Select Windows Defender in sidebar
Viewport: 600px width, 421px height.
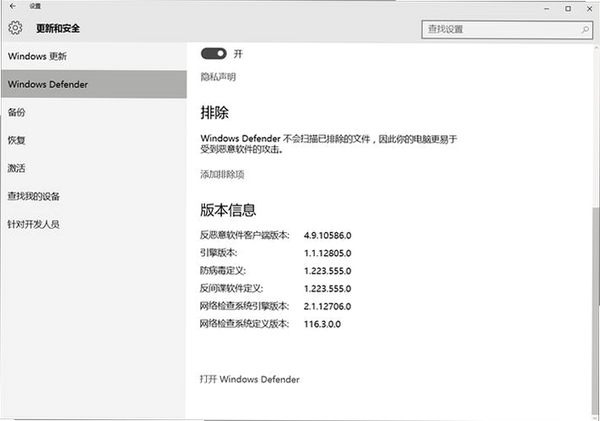[x=93, y=84]
